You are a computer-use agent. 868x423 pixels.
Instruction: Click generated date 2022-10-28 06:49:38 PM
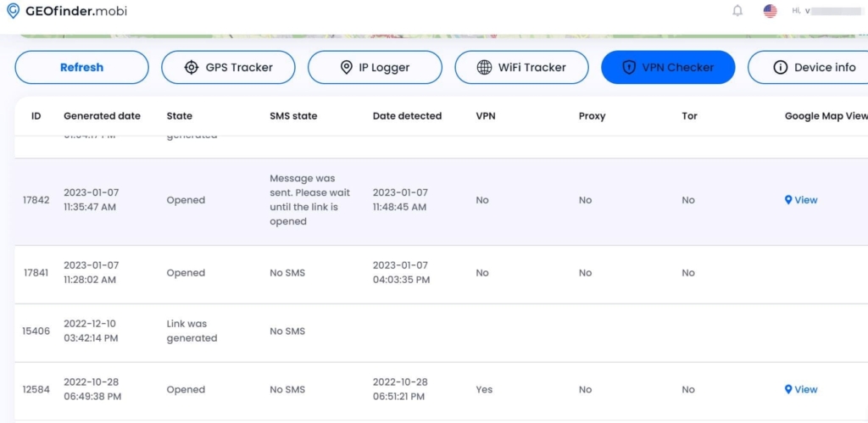(92, 389)
